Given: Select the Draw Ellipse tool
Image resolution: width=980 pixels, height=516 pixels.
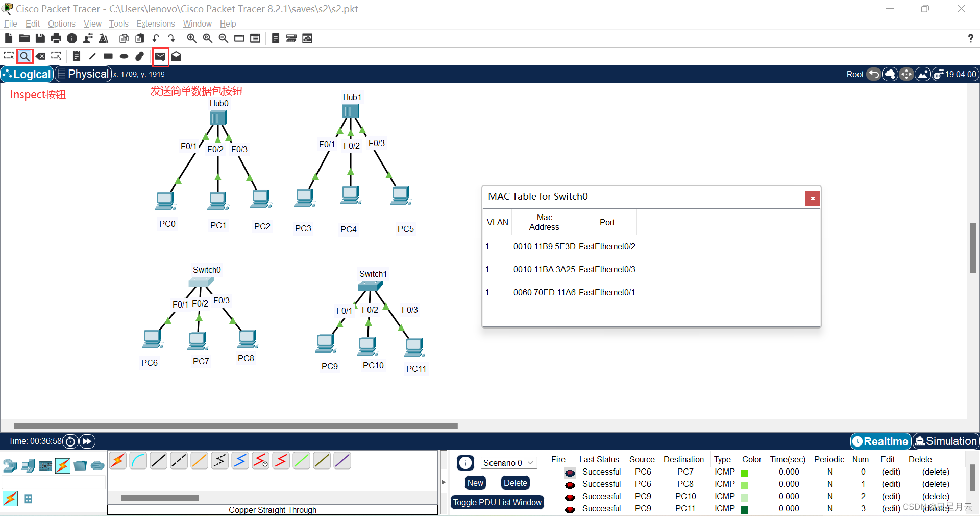Looking at the screenshot, I should tap(124, 56).
